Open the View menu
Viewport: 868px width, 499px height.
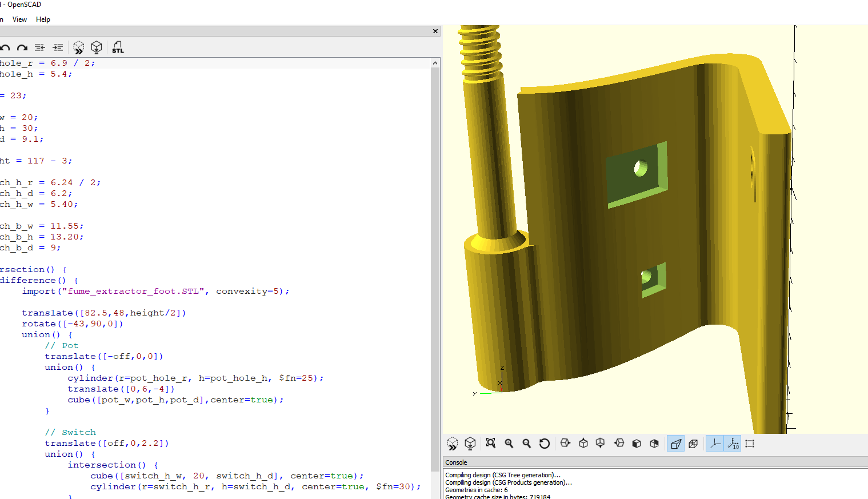click(19, 19)
